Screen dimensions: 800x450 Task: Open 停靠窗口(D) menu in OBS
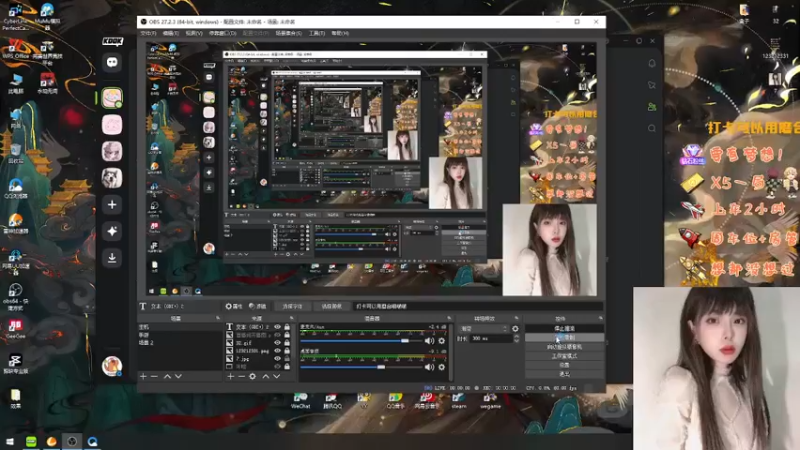(x=222, y=33)
